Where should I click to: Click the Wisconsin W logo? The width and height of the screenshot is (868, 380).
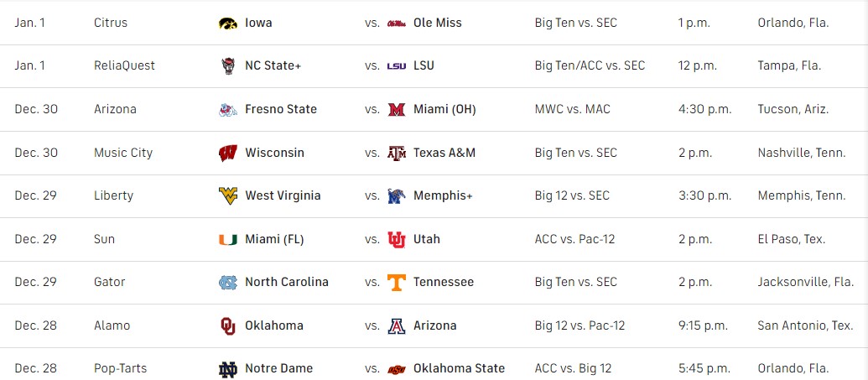(228, 153)
